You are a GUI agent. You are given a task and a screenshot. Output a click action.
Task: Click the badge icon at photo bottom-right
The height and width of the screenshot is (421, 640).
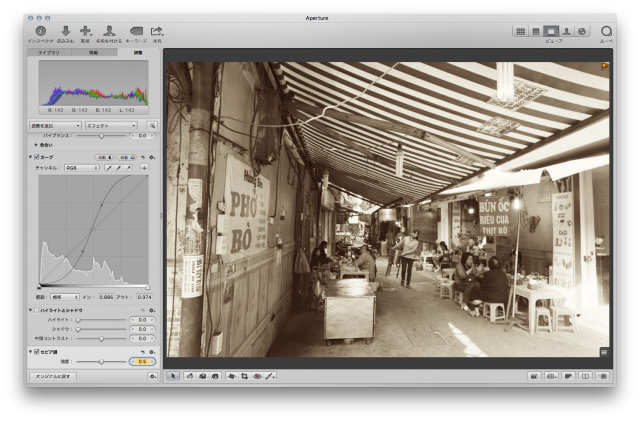click(604, 352)
